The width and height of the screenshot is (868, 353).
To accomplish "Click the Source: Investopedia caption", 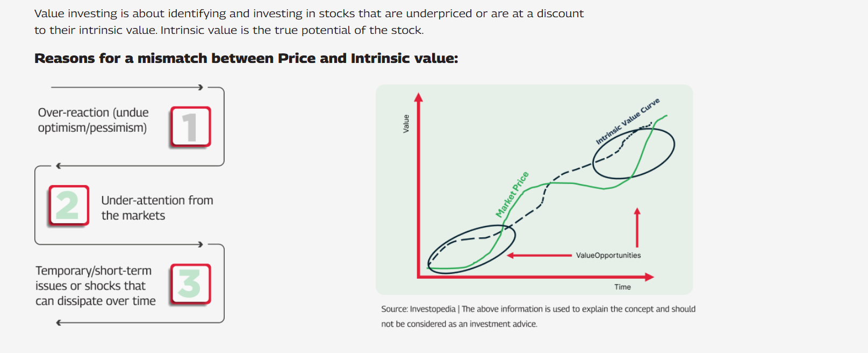I will click(x=539, y=316).
